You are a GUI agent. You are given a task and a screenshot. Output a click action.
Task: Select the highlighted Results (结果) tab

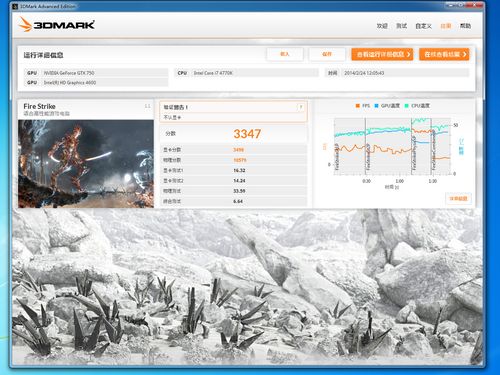click(x=446, y=26)
